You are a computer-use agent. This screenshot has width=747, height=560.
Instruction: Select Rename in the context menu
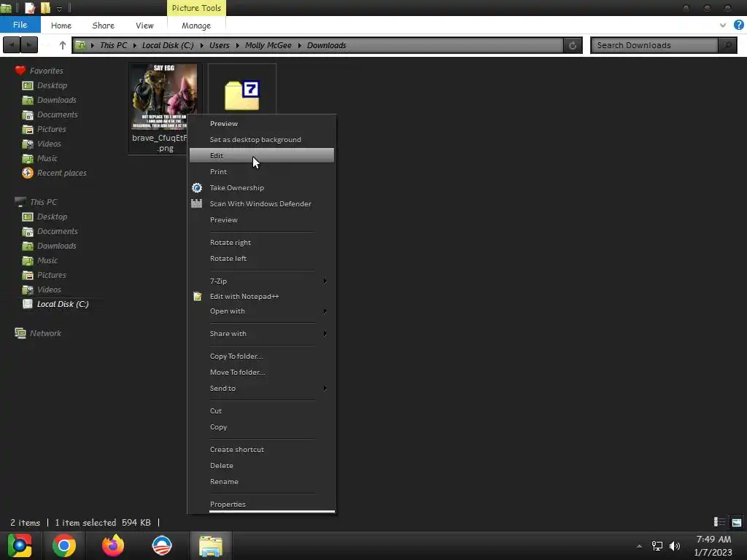coord(224,481)
